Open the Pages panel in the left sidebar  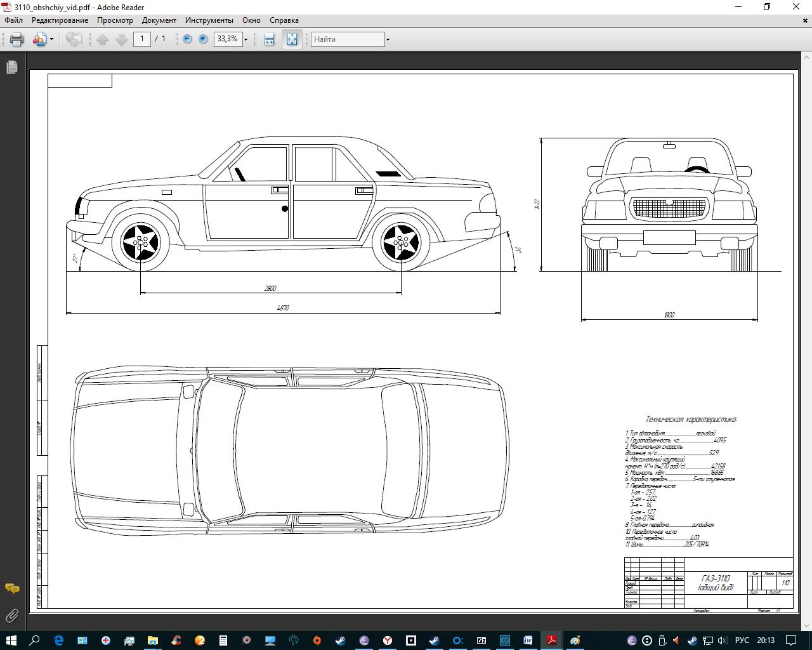point(11,67)
